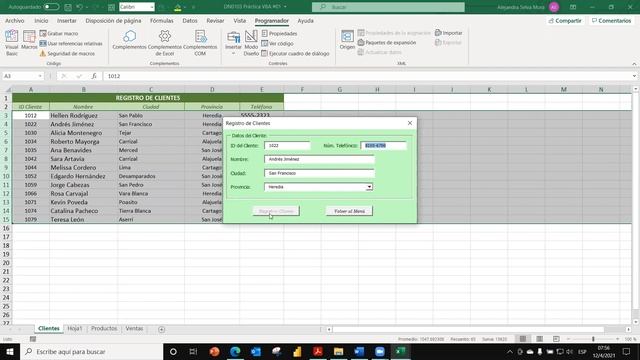This screenshot has height=360, width=640.
Task: Switch to the Ventas sheet tab
Action: point(134,329)
